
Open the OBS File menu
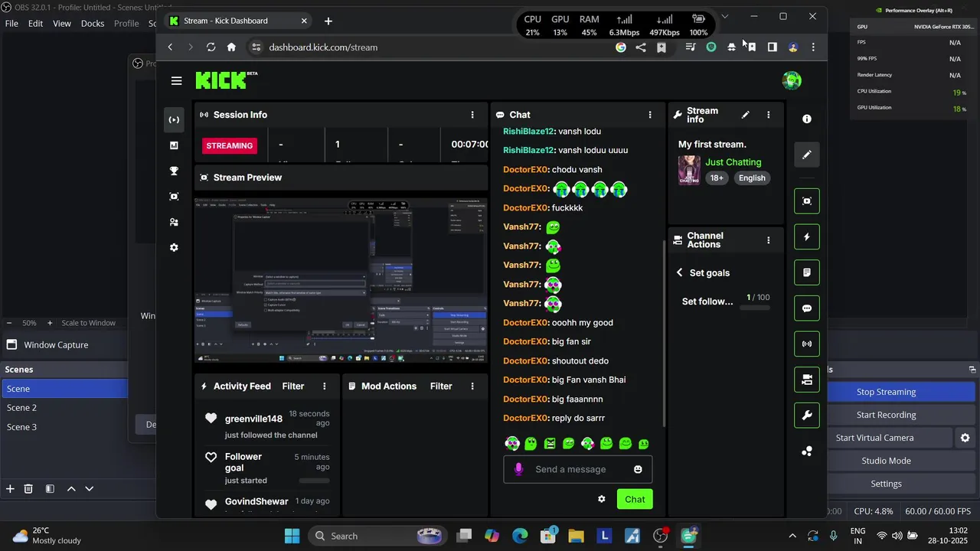click(11, 24)
